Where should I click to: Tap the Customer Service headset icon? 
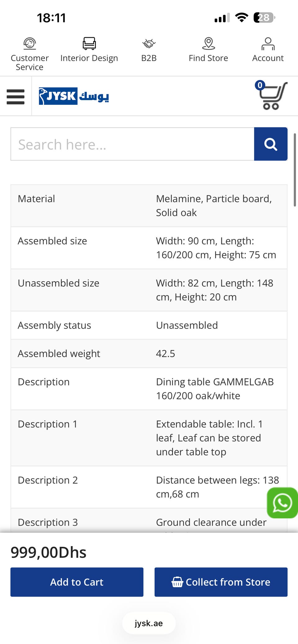click(x=30, y=43)
